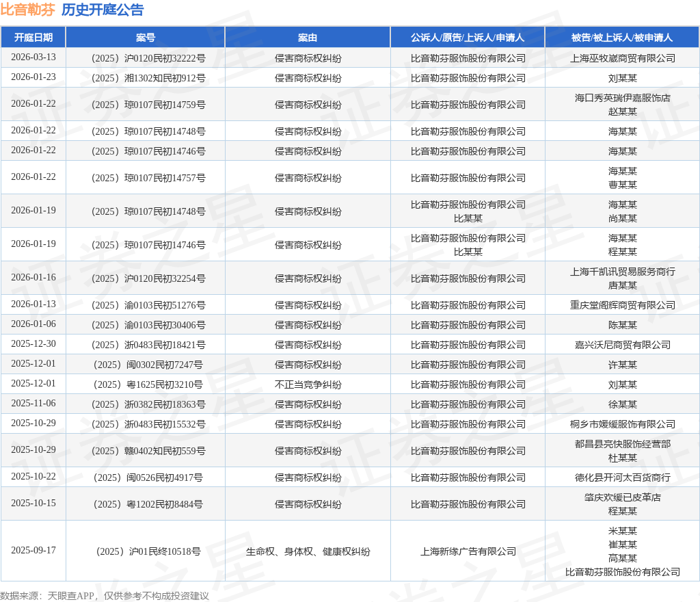700x602 pixels.
Task: Select defendant 桐乡市媛缓服饰有限公司
Action: click(622, 424)
